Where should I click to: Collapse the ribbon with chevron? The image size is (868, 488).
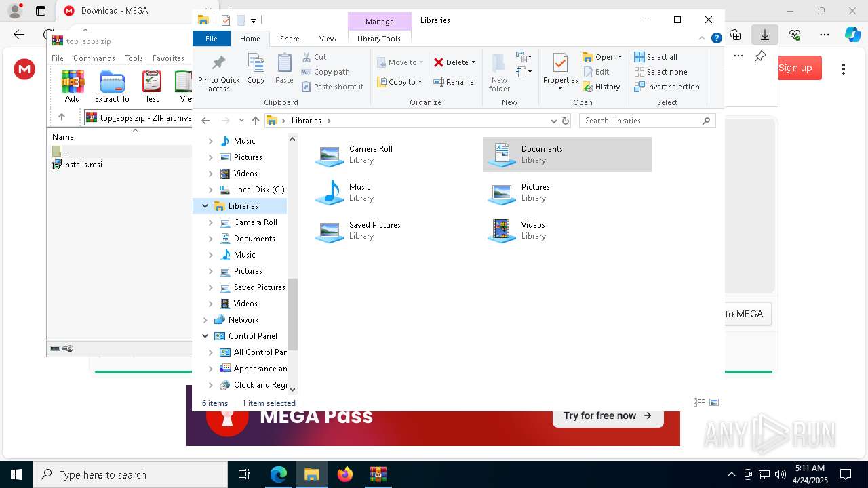click(x=702, y=39)
